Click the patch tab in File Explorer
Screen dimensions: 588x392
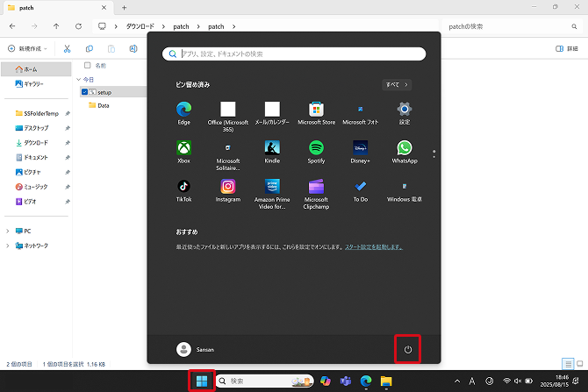click(x=57, y=8)
